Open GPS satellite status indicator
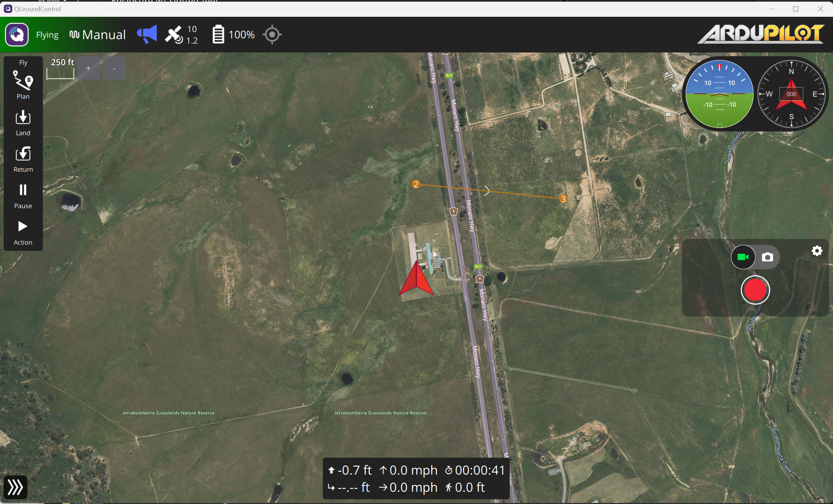The width and height of the screenshot is (833, 504). point(182,35)
